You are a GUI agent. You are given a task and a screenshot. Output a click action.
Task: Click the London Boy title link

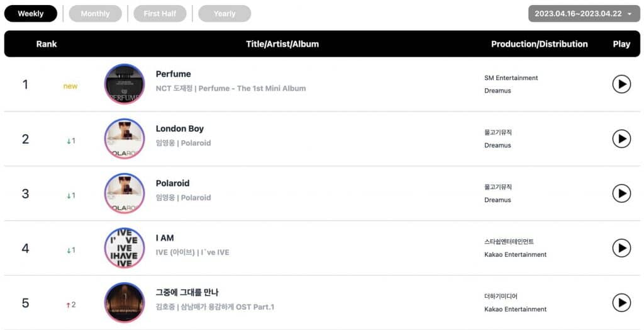click(180, 128)
